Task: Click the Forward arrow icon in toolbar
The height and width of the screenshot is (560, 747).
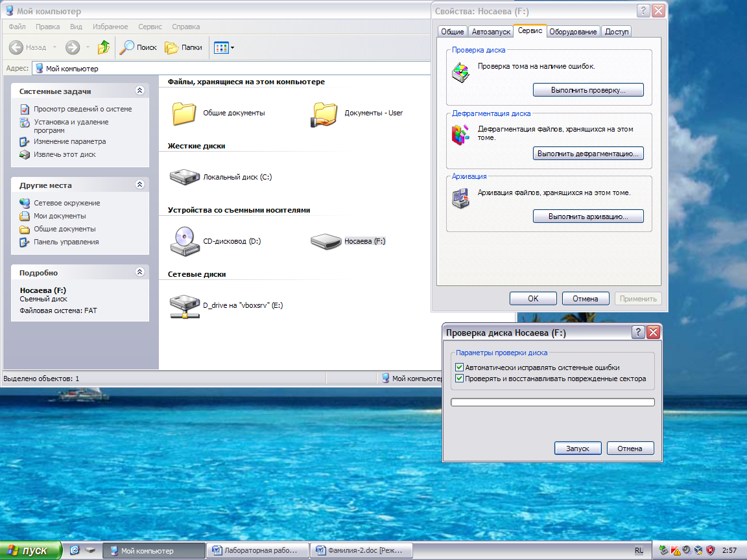Action: click(73, 47)
